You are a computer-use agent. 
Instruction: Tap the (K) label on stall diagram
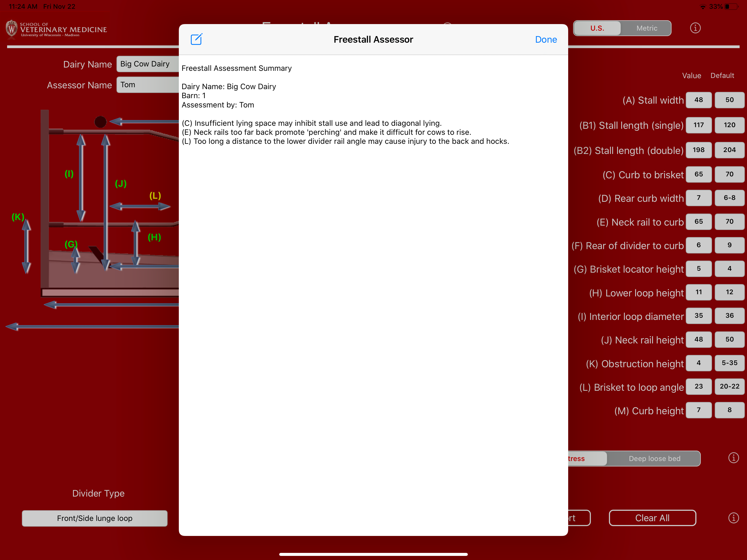18,217
